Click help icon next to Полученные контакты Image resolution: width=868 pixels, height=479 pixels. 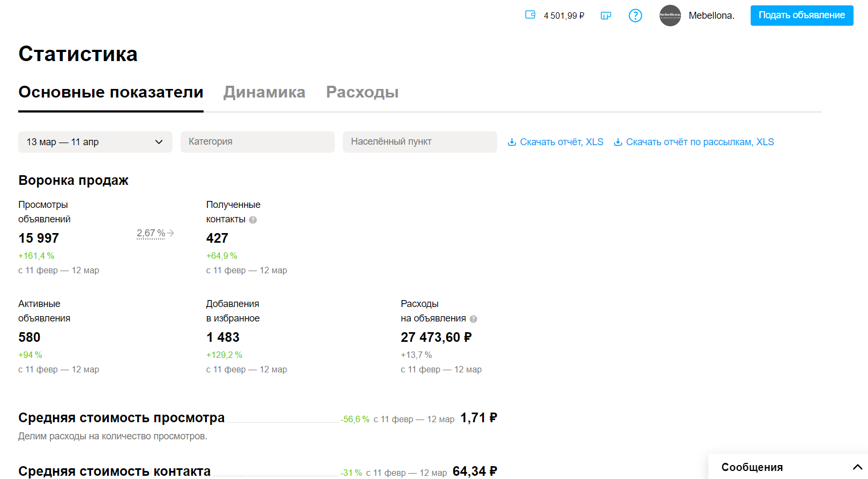253,220
